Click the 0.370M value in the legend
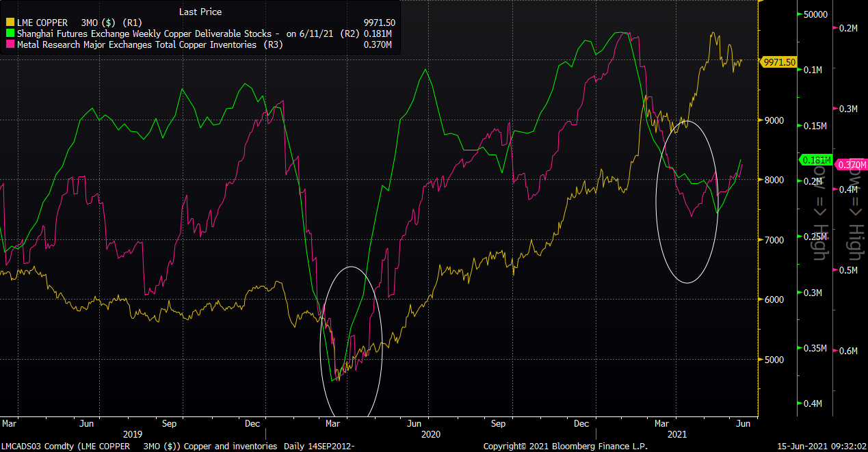 point(378,45)
